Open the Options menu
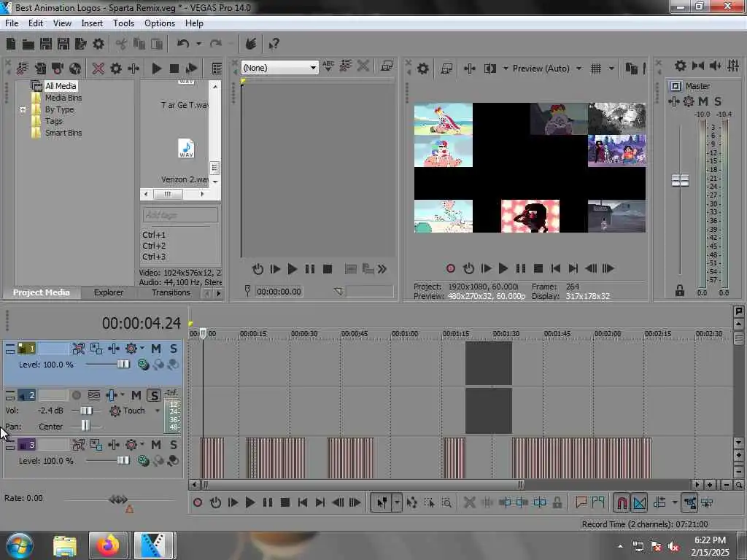The width and height of the screenshot is (747, 560). pyautogui.click(x=160, y=23)
